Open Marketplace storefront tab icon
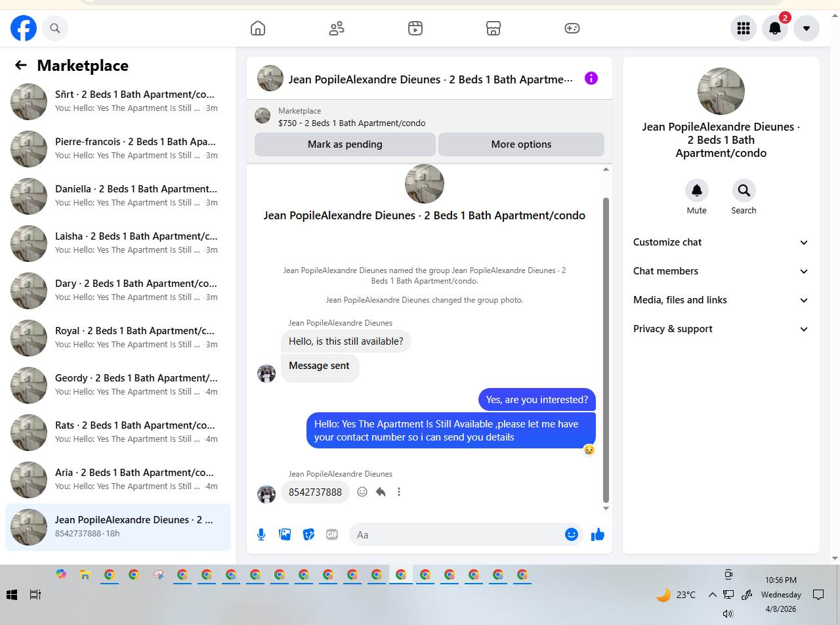This screenshot has width=840, height=625. tap(493, 28)
